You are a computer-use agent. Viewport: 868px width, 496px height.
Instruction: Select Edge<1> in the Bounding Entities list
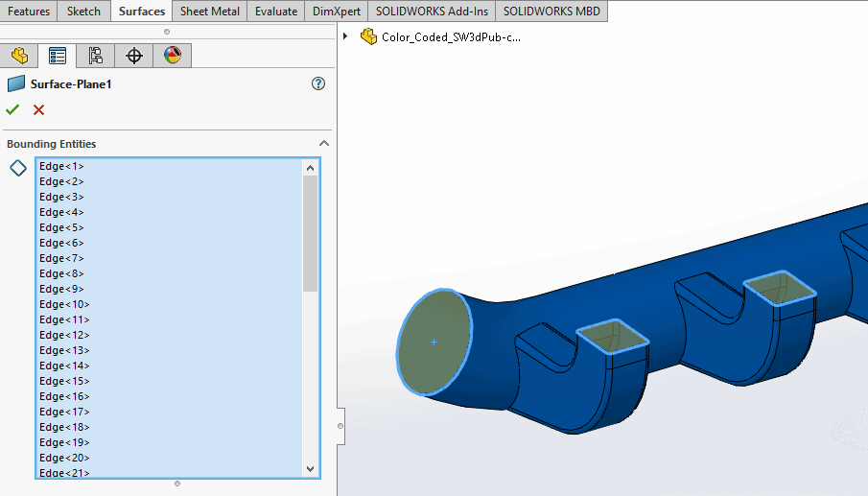[x=170, y=166]
